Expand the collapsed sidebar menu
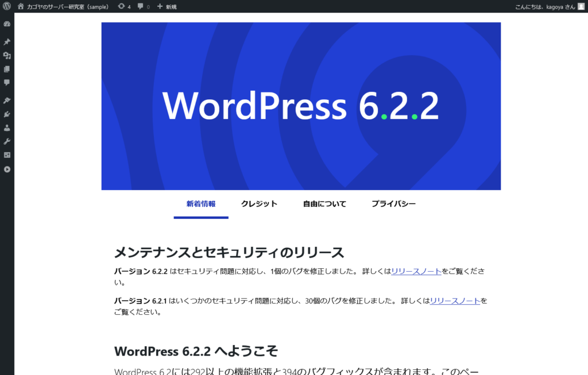This screenshot has width=588, height=375. coord(7,169)
